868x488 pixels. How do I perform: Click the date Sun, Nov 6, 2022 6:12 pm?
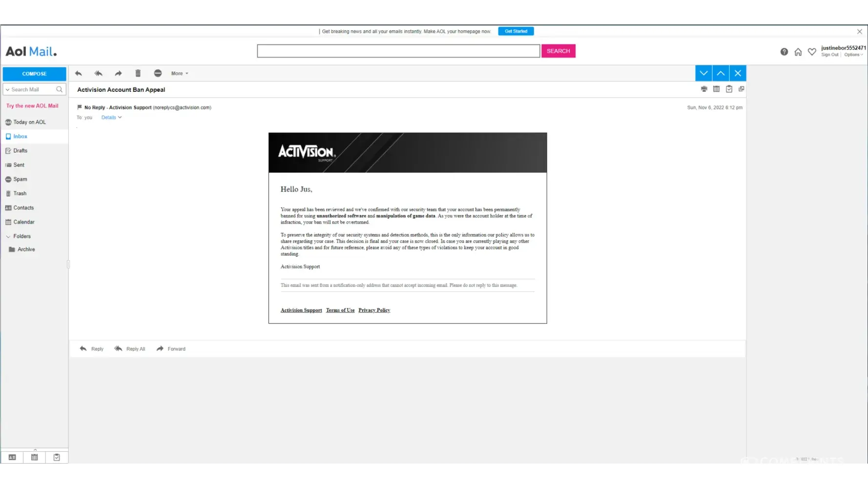[715, 107]
